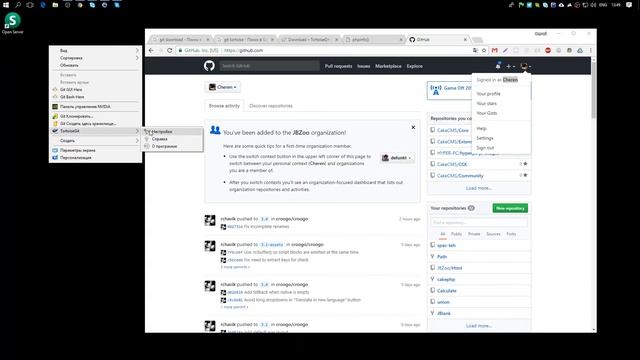Expand Вид submenu in context menu

(x=95, y=51)
